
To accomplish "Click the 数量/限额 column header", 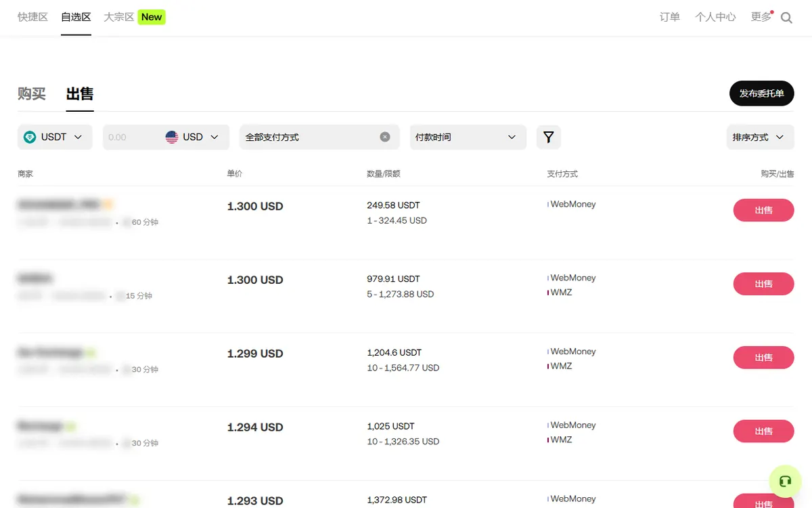I will point(384,174).
